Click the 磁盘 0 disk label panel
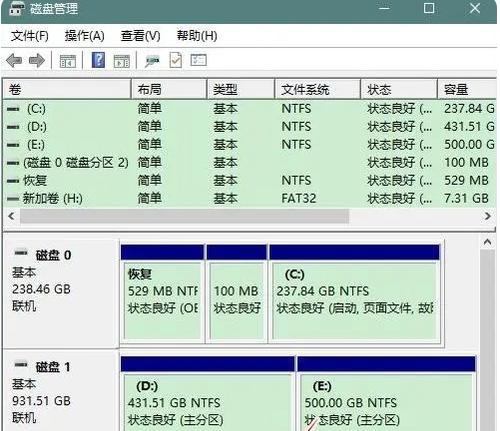The height and width of the screenshot is (431, 500). coord(61,293)
